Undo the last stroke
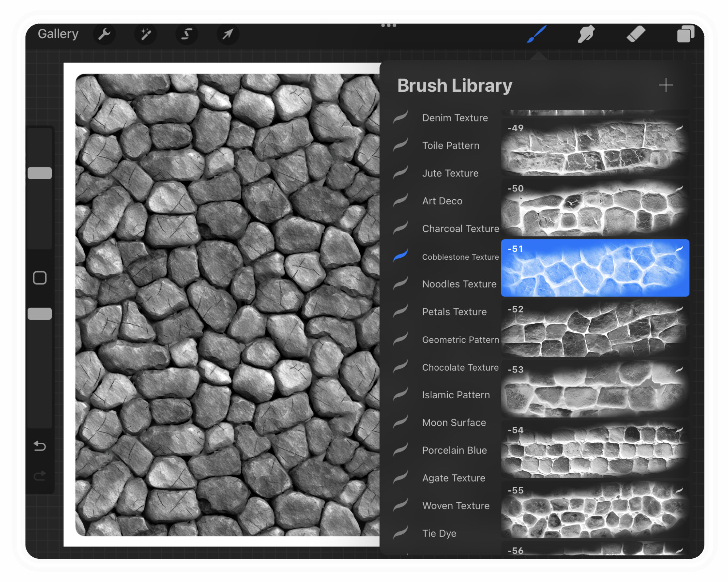This screenshot has width=728, height=582. pyautogui.click(x=39, y=447)
